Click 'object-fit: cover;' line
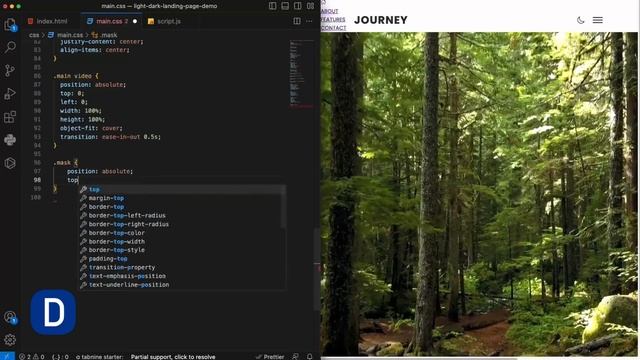Image resolution: width=640 pixels, height=360 pixels. pyautogui.click(x=91, y=128)
